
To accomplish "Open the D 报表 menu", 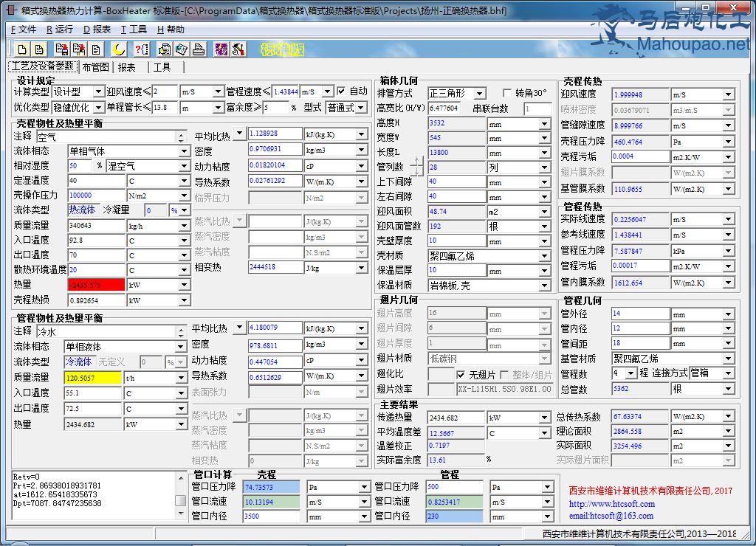I will tap(97, 30).
